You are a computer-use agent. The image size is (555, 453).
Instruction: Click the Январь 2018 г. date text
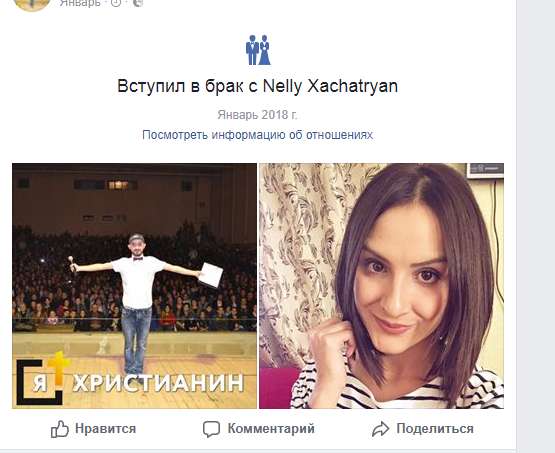(257, 115)
